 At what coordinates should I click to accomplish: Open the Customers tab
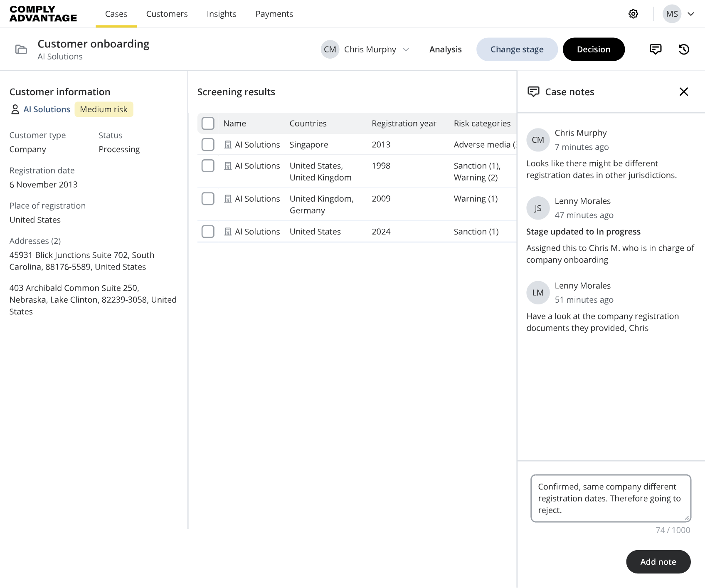167,14
